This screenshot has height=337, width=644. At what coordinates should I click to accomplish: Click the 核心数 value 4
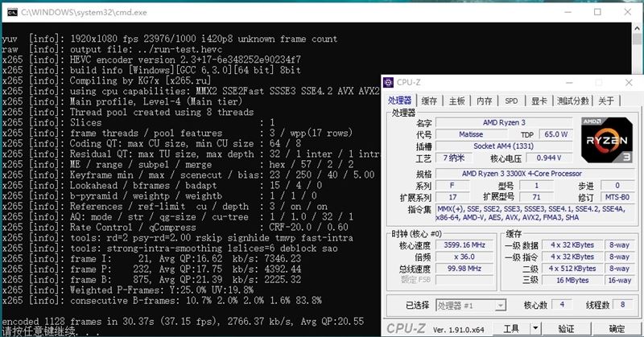562,305
